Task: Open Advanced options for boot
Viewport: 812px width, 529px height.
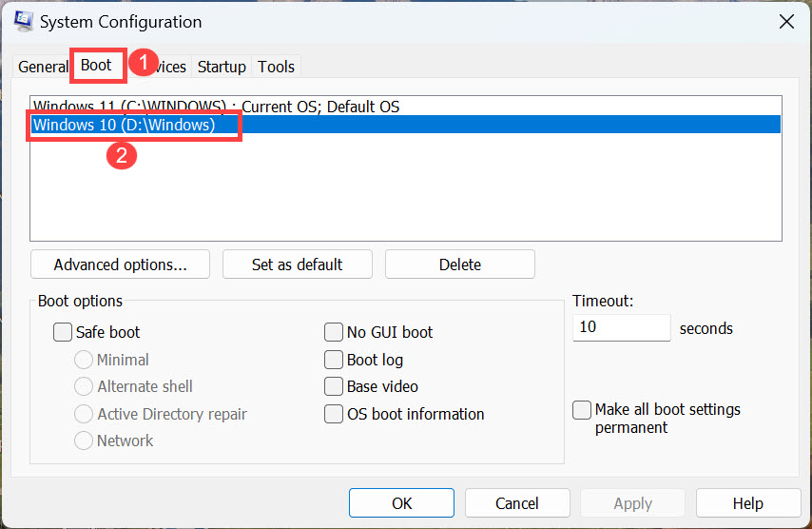Action: 120,264
